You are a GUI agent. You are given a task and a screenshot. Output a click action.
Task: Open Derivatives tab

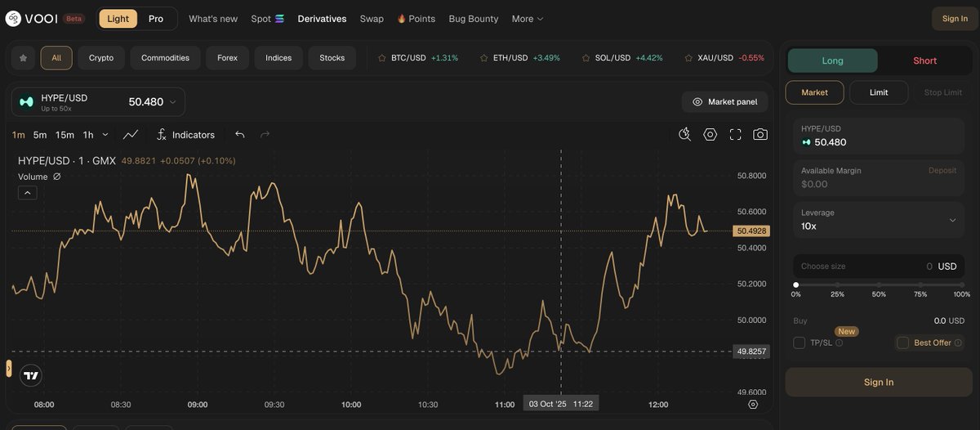pyautogui.click(x=322, y=19)
